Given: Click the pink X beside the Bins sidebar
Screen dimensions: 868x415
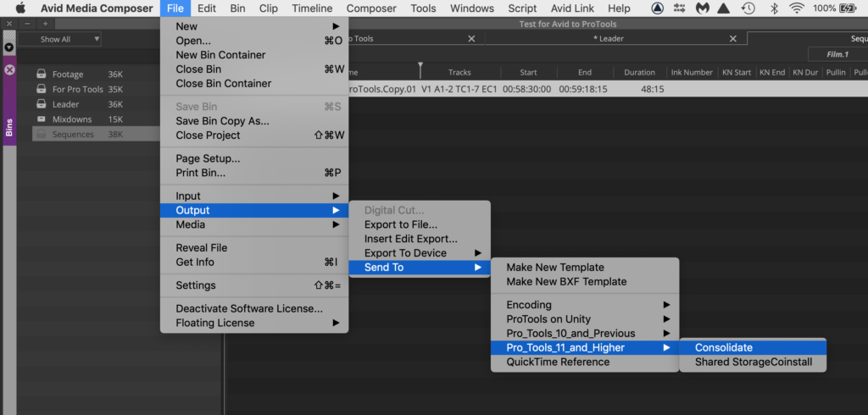Looking at the screenshot, I should click(9, 70).
